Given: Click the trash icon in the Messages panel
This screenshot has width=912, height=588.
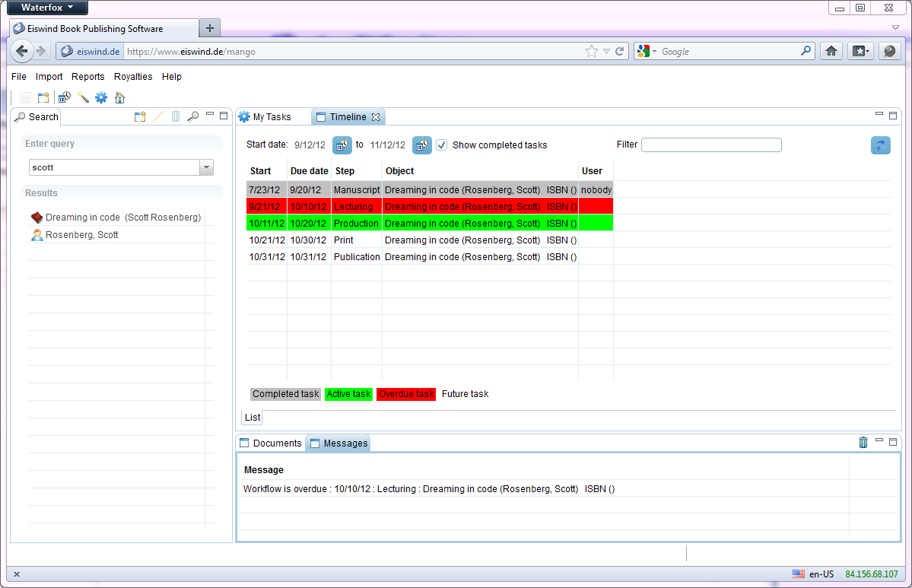Looking at the screenshot, I should pyautogui.click(x=863, y=443).
